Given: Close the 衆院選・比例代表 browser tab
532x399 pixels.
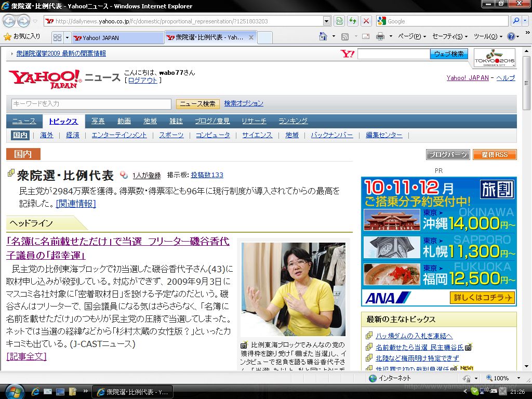Looking at the screenshot, I should click(251, 37).
